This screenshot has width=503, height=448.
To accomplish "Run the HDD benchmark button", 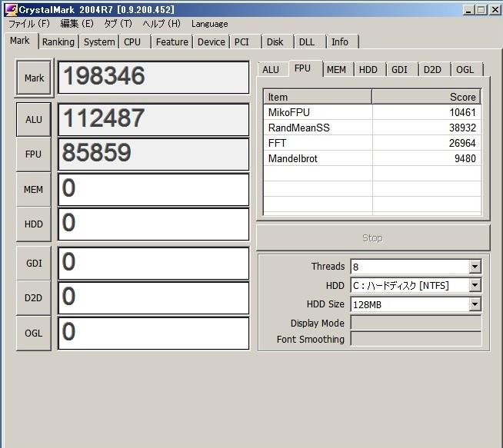I will 34,224.
